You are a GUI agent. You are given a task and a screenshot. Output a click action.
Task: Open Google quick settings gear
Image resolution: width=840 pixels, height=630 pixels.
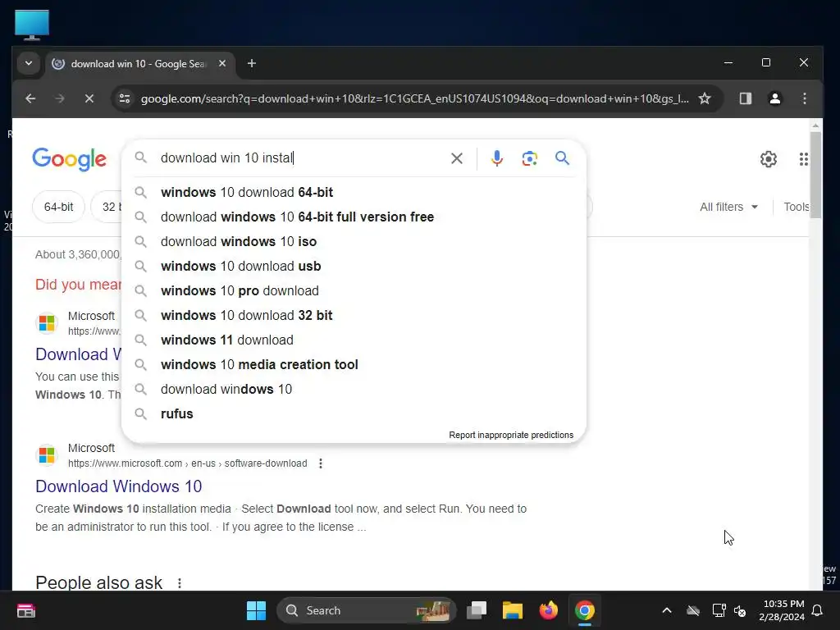click(x=768, y=159)
